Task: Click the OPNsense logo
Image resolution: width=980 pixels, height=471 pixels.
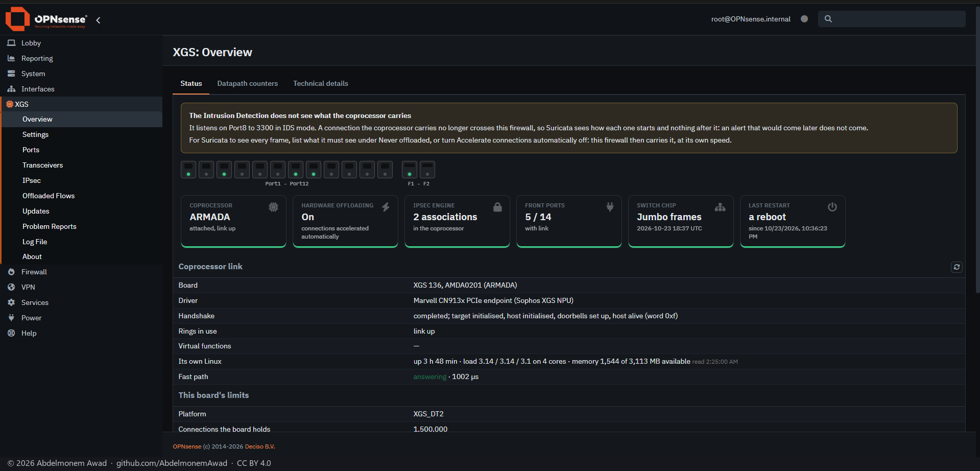Action: (46, 19)
